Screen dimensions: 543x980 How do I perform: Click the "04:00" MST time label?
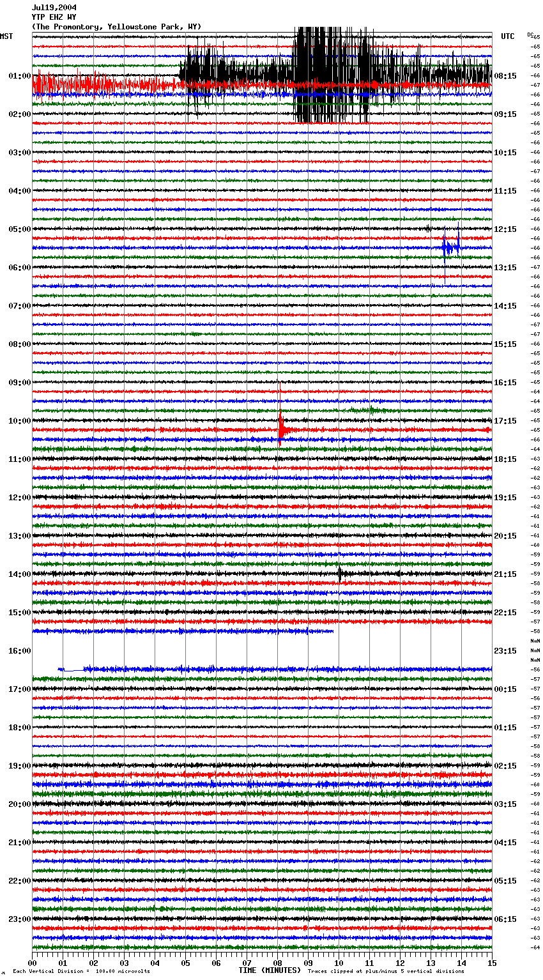click(x=20, y=190)
